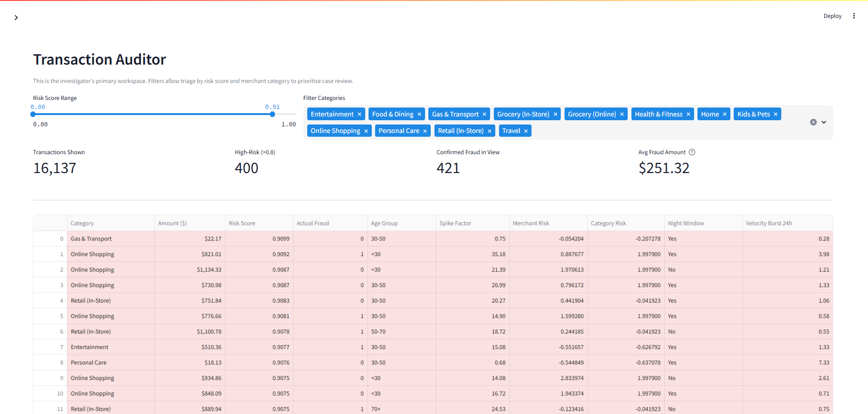Select risk score 0.9099 cell
868x414 pixels.
pyautogui.click(x=259, y=239)
